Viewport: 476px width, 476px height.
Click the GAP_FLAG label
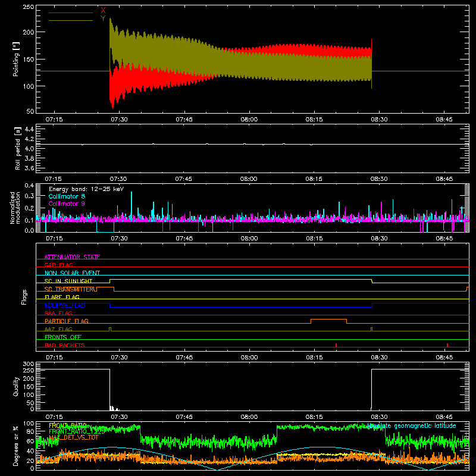tap(59, 265)
